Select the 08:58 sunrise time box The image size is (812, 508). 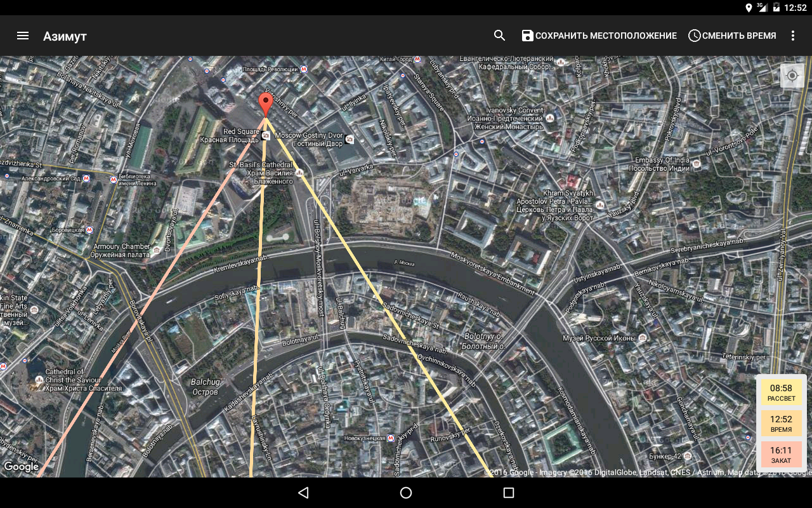click(781, 392)
